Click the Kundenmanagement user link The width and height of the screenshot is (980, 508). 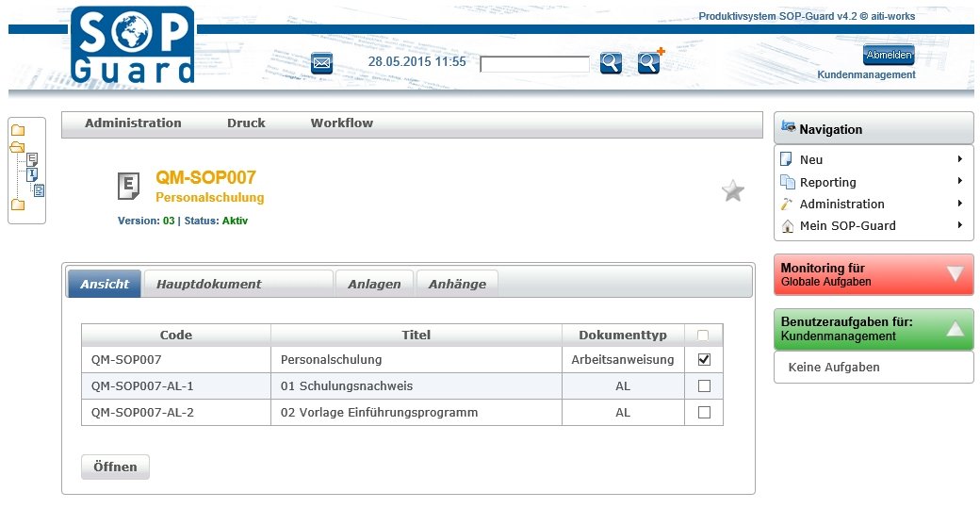point(866,74)
